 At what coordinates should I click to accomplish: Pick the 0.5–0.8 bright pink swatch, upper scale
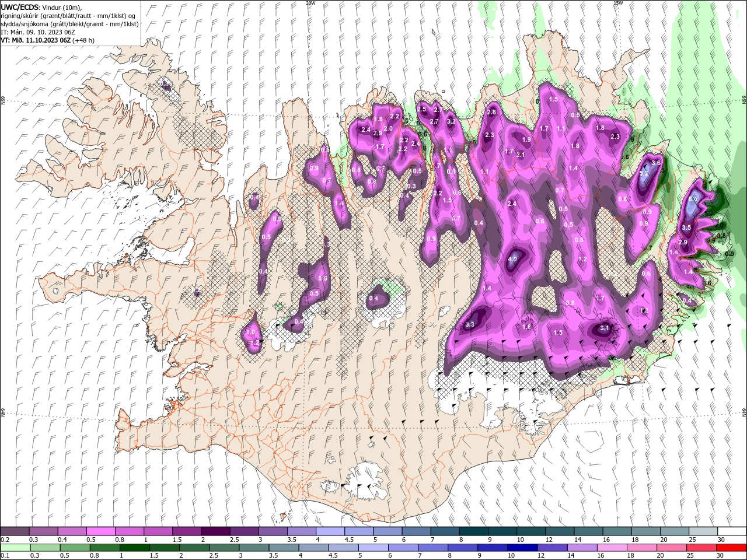[100, 531]
